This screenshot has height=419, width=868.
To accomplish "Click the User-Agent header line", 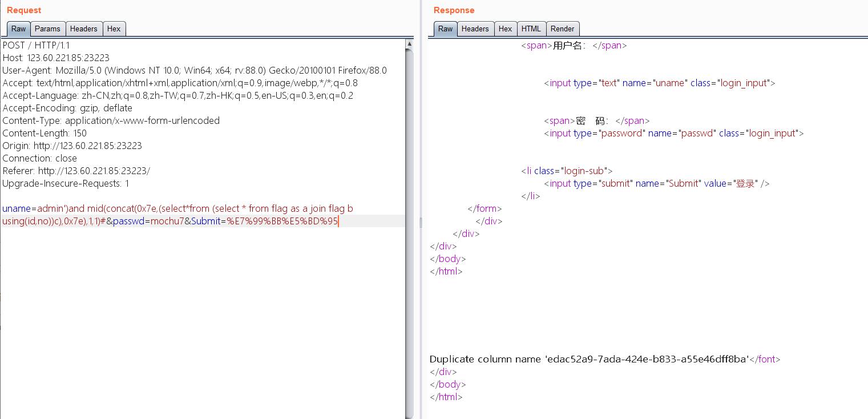I will pyautogui.click(x=195, y=70).
